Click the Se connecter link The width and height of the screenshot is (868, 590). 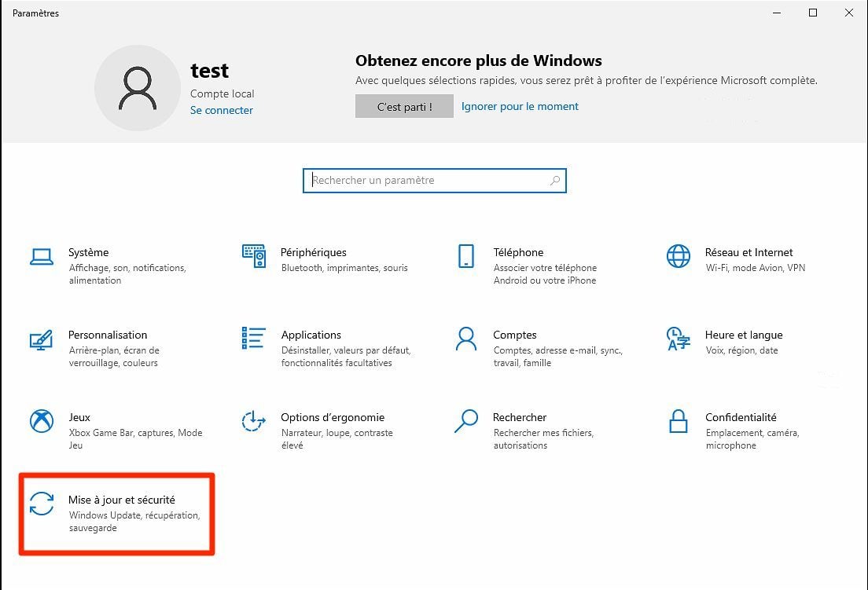(x=222, y=110)
